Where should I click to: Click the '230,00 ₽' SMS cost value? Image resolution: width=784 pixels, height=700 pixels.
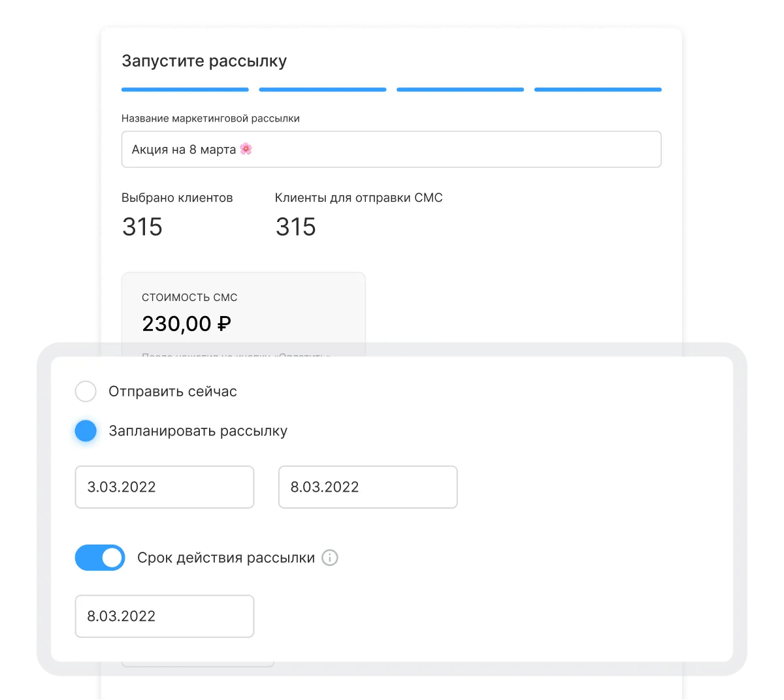click(187, 324)
